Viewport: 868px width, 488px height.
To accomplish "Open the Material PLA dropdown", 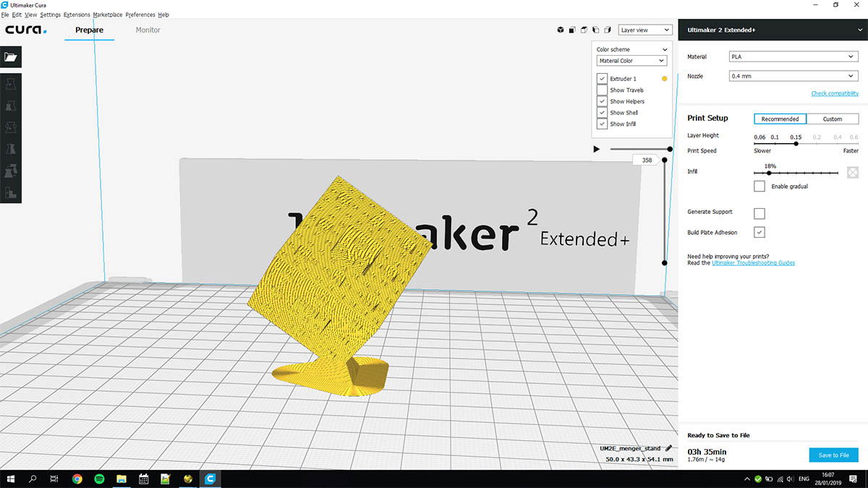I will tap(793, 56).
